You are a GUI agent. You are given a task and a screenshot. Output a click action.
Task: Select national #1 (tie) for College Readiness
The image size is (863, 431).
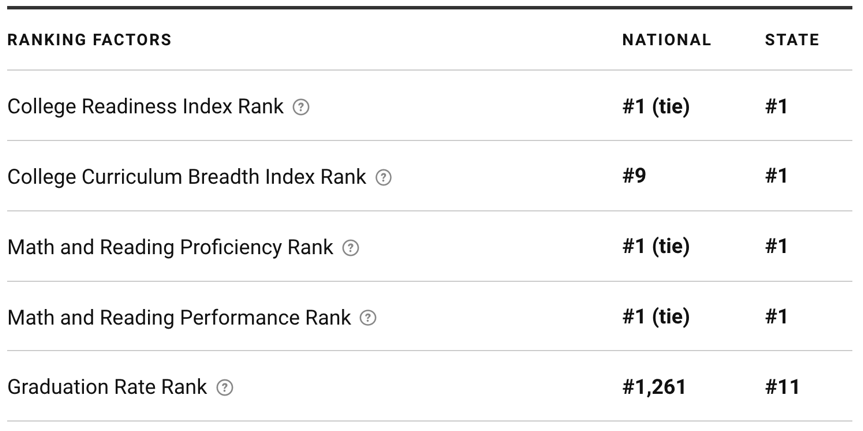tap(656, 106)
